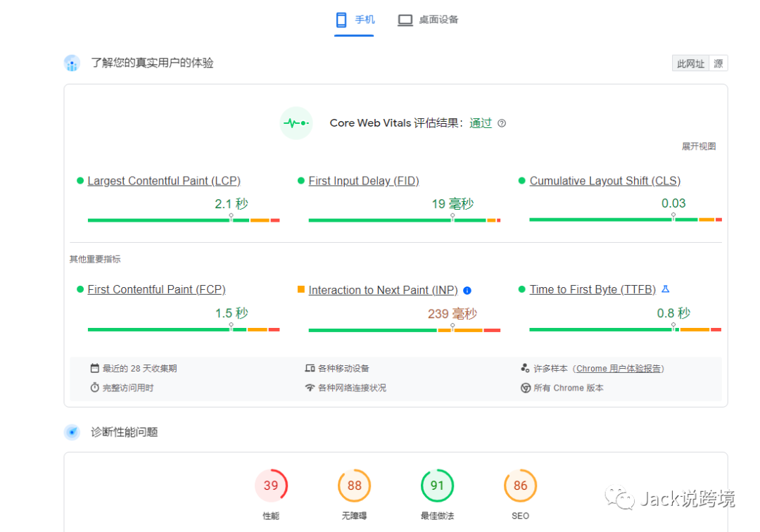This screenshot has width=760, height=532.
Task: Select the 源 toggle button
Action: click(x=718, y=63)
